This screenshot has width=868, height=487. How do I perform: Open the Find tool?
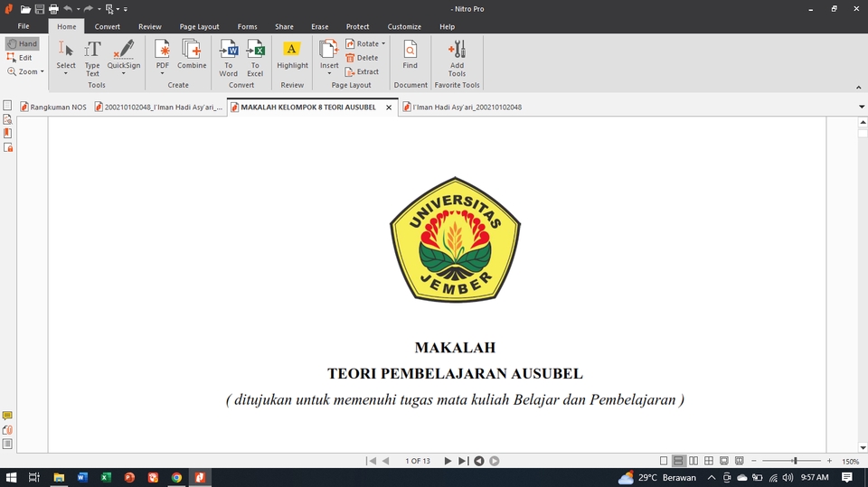(410, 54)
